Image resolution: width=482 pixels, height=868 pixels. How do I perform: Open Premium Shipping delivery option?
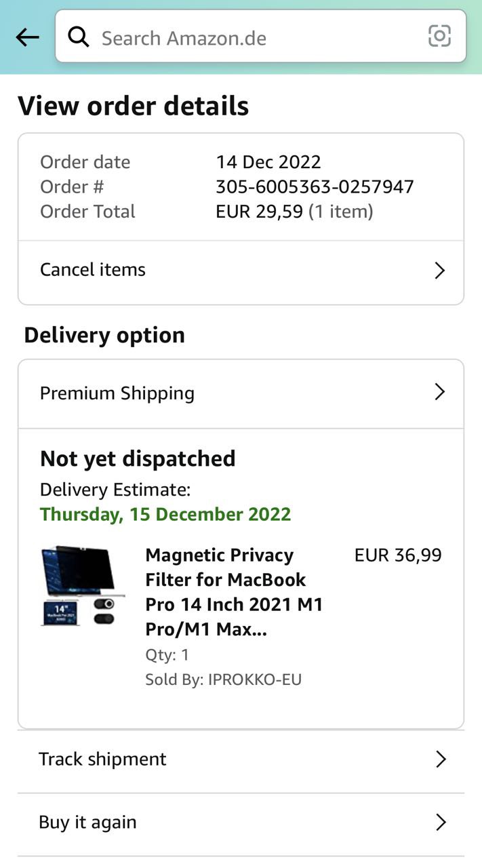click(241, 393)
